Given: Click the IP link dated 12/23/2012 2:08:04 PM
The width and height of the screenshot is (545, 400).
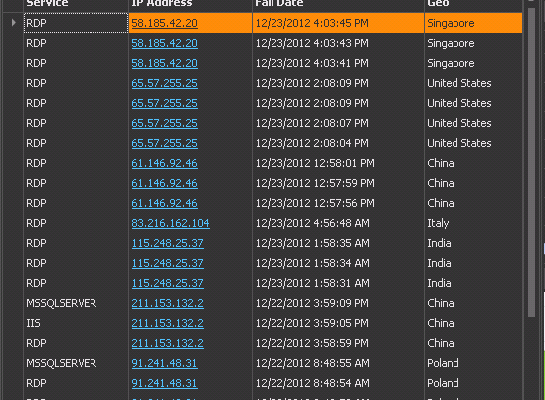Looking at the screenshot, I should [164, 143].
